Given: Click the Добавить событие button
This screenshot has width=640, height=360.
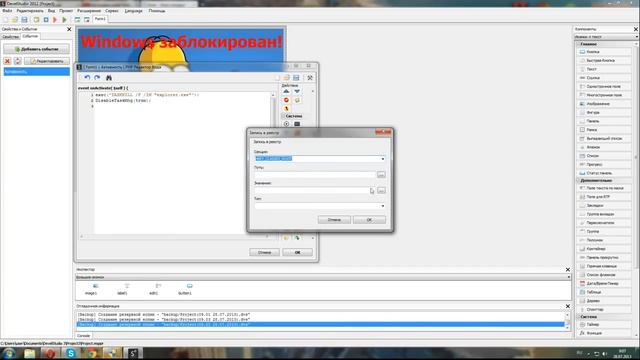Looking at the screenshot, I should click(x=36, y=49).
